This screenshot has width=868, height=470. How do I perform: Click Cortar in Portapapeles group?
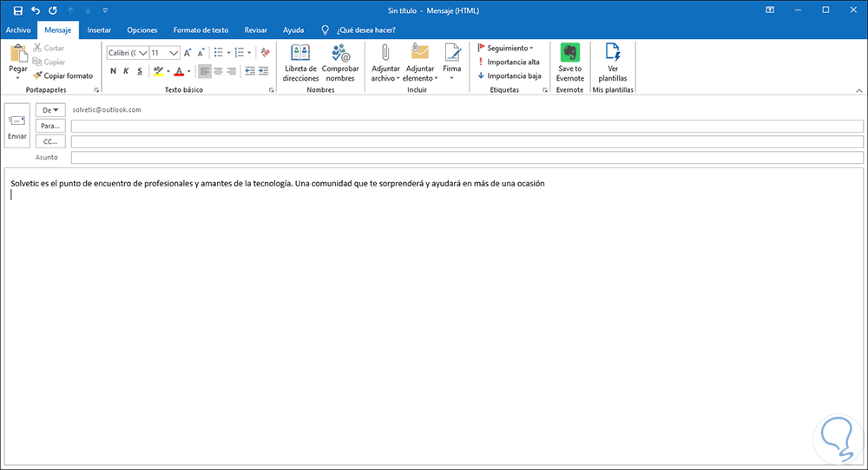tap(48, 48)
